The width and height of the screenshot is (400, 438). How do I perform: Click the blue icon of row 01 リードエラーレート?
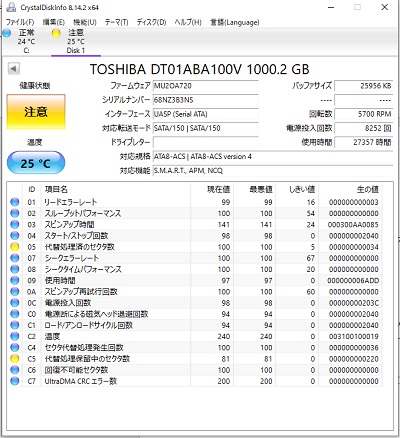click(x=15, y=202)
